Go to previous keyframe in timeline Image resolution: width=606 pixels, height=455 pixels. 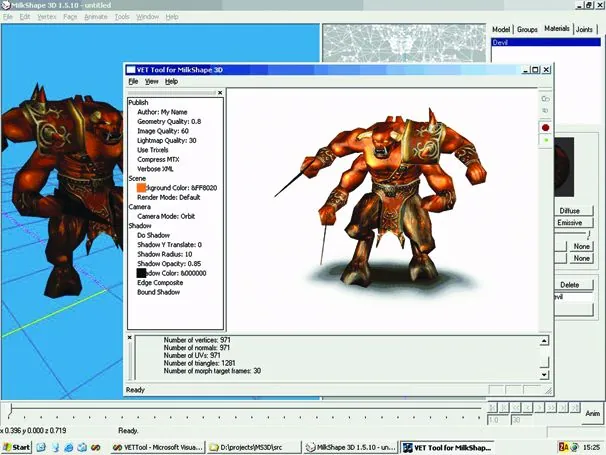point(504,407)
